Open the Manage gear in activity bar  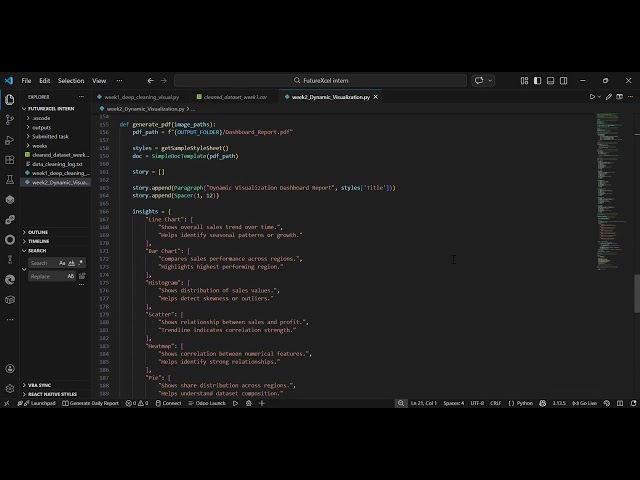[x=10, y=389]
